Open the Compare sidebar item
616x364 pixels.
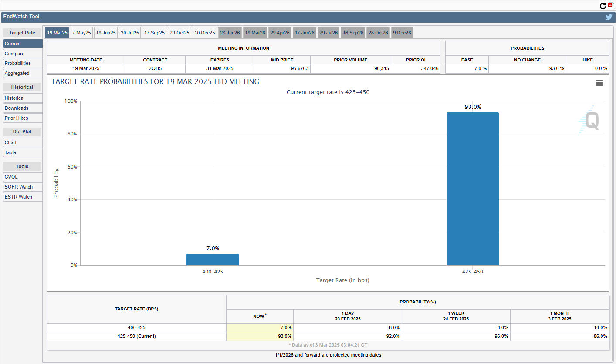(x=23, y=54)
